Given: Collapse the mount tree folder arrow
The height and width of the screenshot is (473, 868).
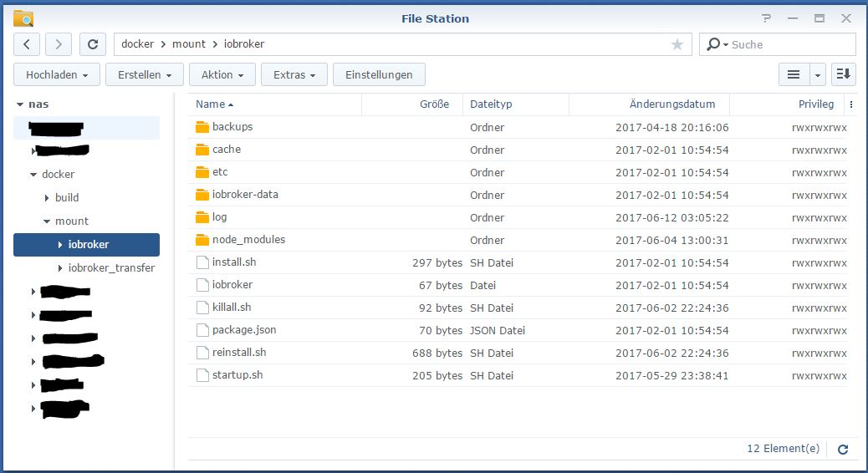Looking at the screenshot, I should click(47, 221).
